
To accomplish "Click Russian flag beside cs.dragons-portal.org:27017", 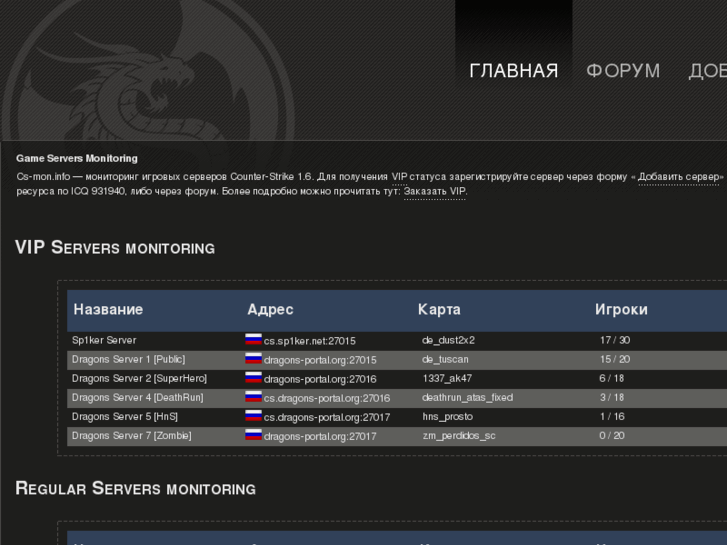I will coord(254,416).
